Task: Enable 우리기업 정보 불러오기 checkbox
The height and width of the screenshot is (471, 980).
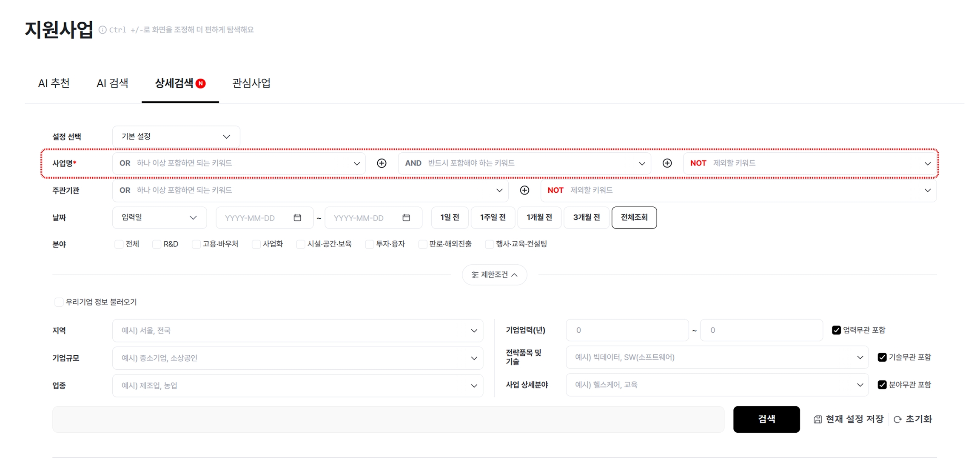Action: tap(59, 302)
